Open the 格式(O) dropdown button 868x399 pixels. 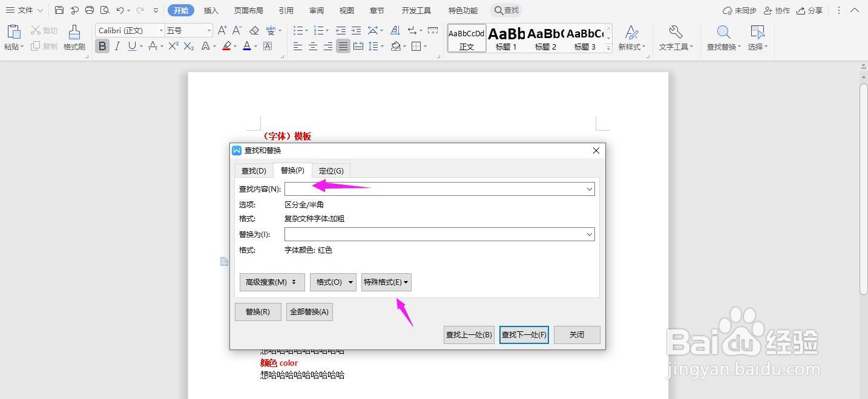point(333,282)
